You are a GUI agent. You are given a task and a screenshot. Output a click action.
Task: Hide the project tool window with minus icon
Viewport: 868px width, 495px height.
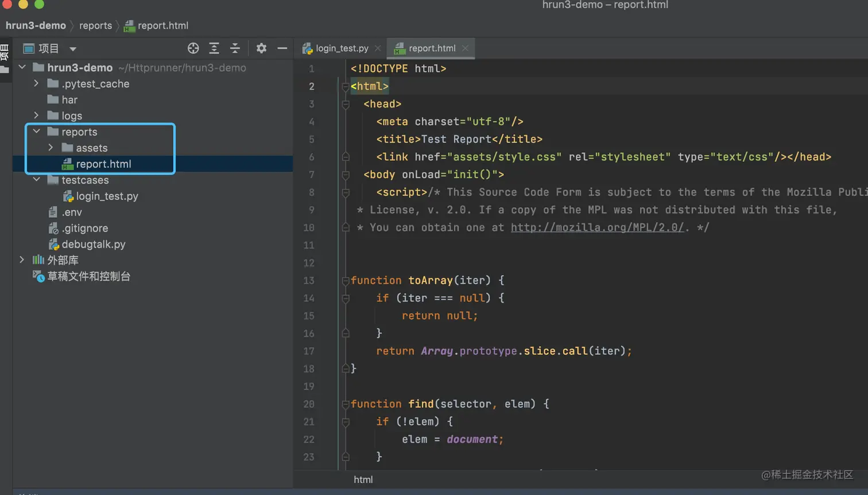point(282,48)
